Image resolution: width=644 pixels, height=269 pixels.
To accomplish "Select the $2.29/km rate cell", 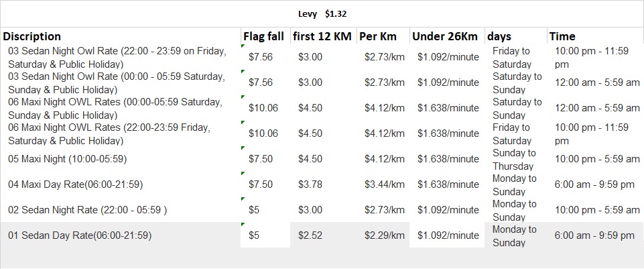I will pos(384,235).
